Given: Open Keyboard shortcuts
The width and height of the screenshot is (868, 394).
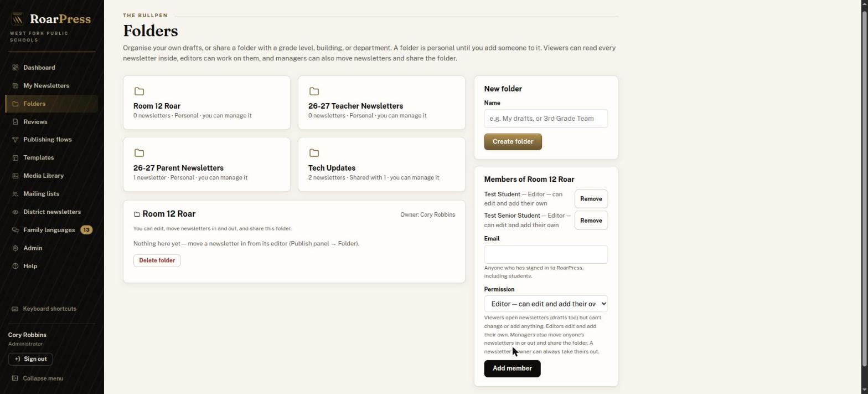Looking at the screenshot, I should coord(44,309).
